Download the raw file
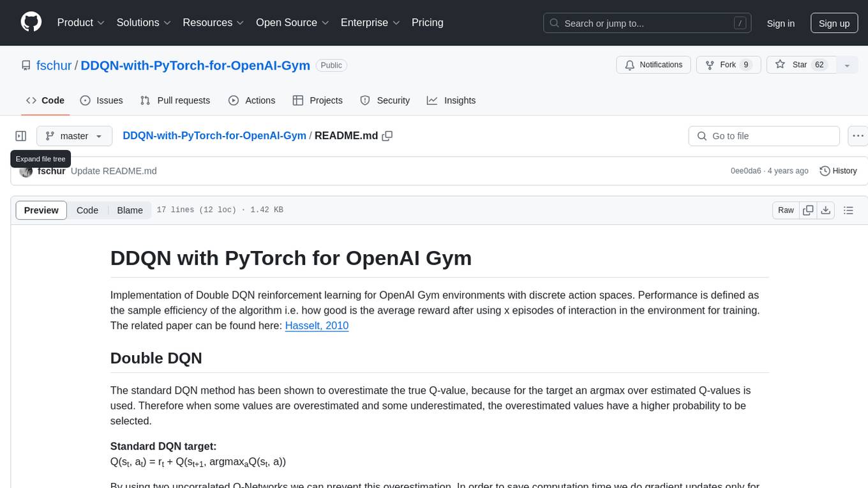The width and height of the screenshot is (868, 488). click(825, 210)
